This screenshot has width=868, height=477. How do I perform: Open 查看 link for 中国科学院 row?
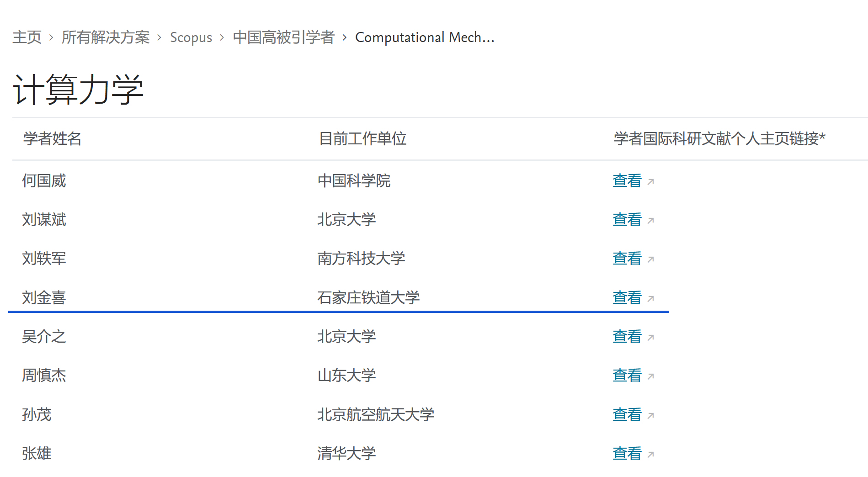tap(627, 181)
